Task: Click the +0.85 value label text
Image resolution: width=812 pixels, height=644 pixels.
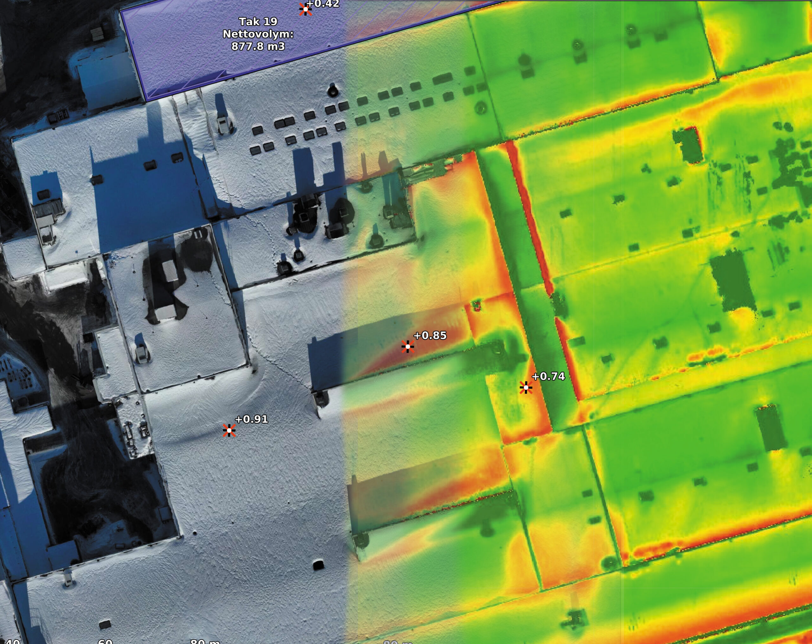Action: tap(430, 335)
